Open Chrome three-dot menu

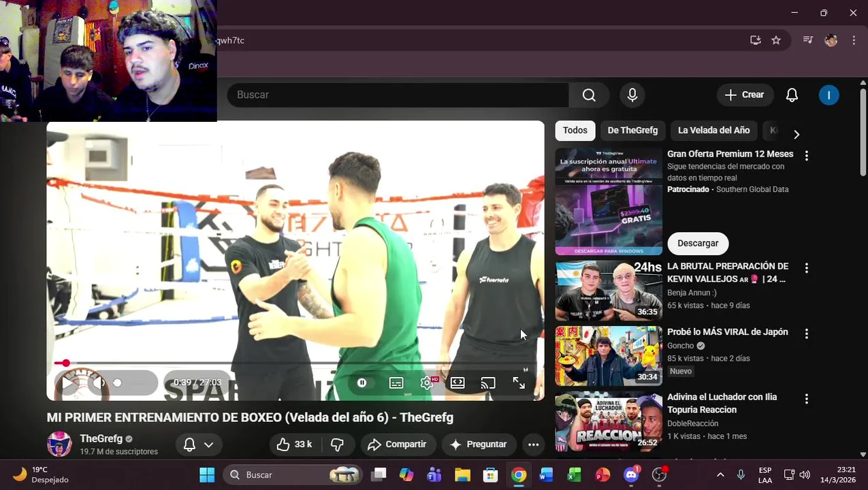pyautogui.click(x=854, y=40)
